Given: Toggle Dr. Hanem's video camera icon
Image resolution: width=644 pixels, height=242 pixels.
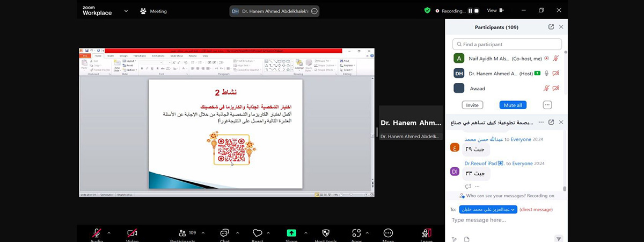Looking at the screenshot, I should point(556,73).
